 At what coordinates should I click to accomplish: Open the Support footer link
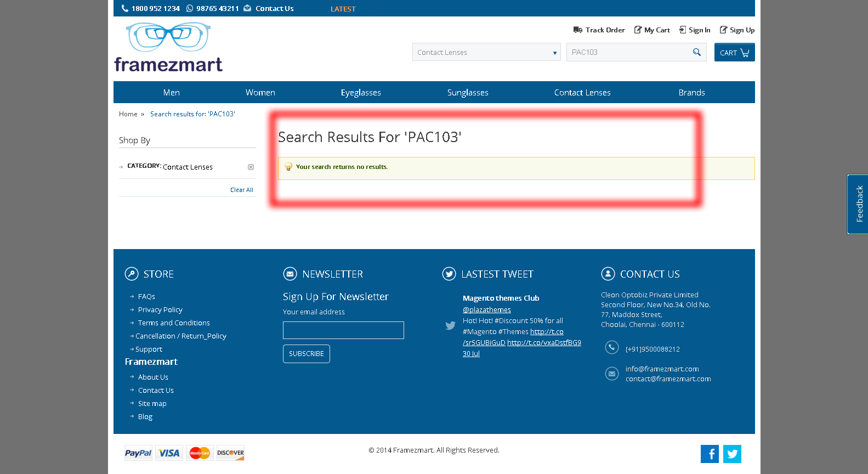[x=149, y=349]
